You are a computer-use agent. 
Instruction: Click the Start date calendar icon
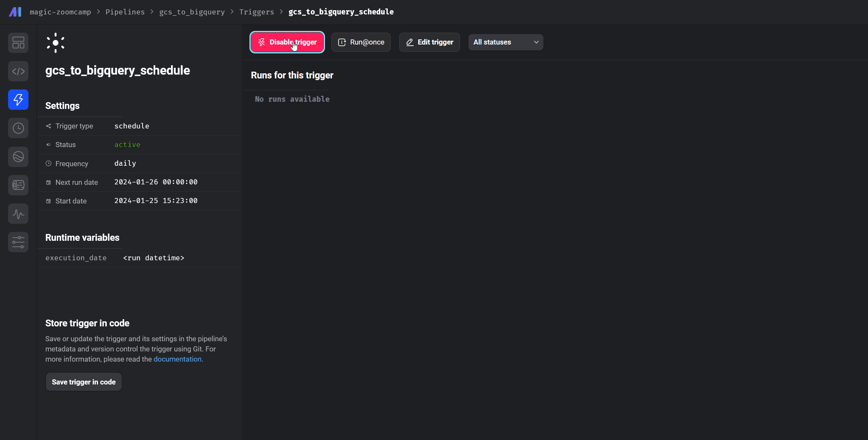coord(48,201)
